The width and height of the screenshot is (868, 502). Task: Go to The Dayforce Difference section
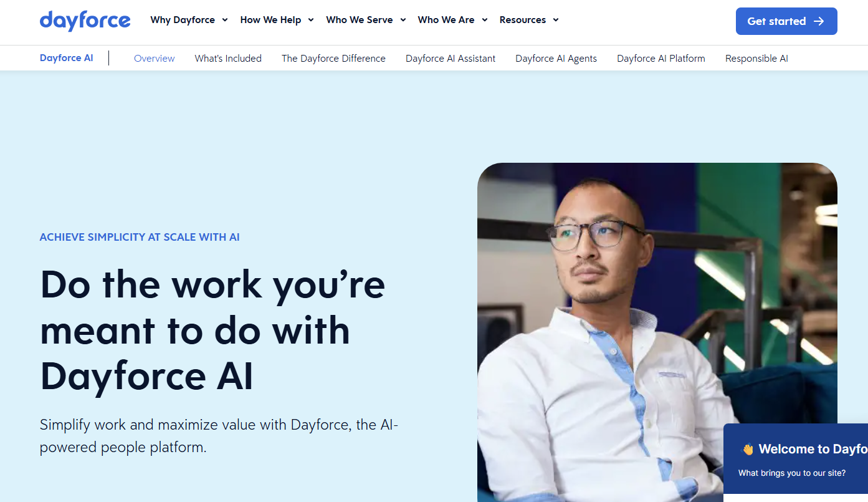click(333, 59)
